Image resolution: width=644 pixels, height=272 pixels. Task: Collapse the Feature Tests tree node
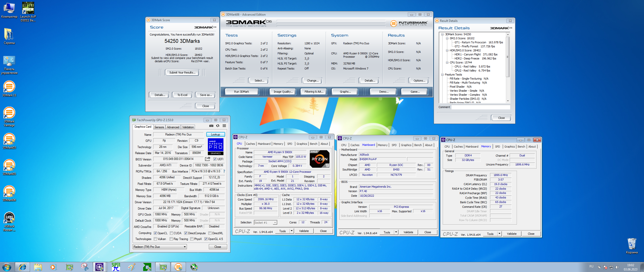(x=442, y=75)
